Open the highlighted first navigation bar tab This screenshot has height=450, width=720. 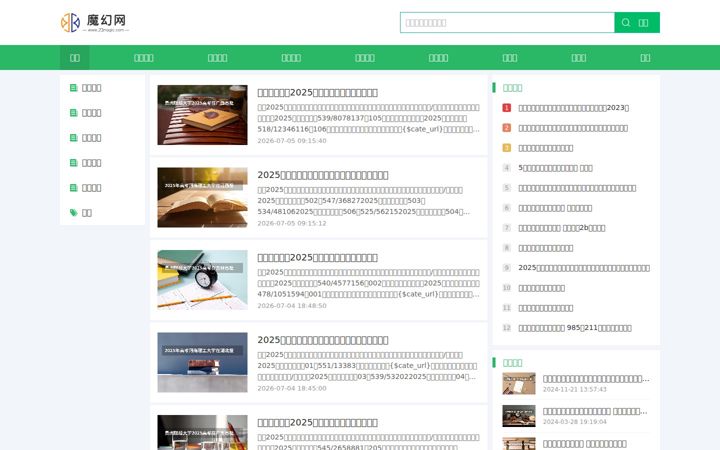[x=74, y=58]
